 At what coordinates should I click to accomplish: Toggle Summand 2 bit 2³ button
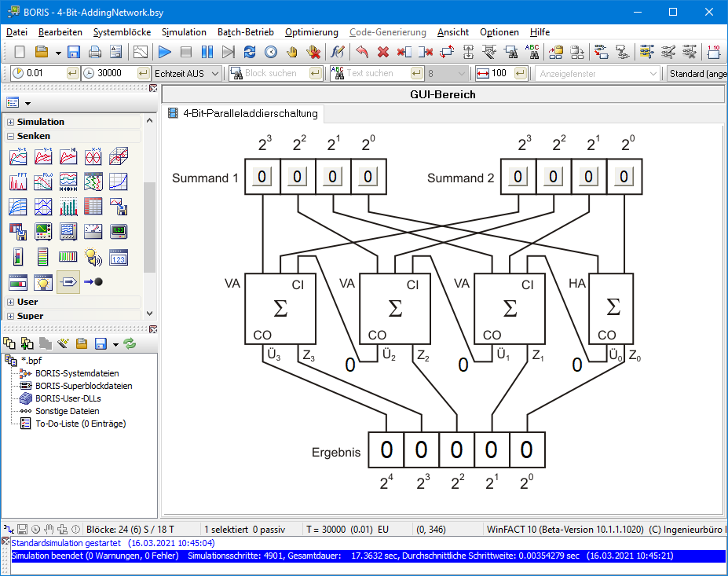coord(518,177)
